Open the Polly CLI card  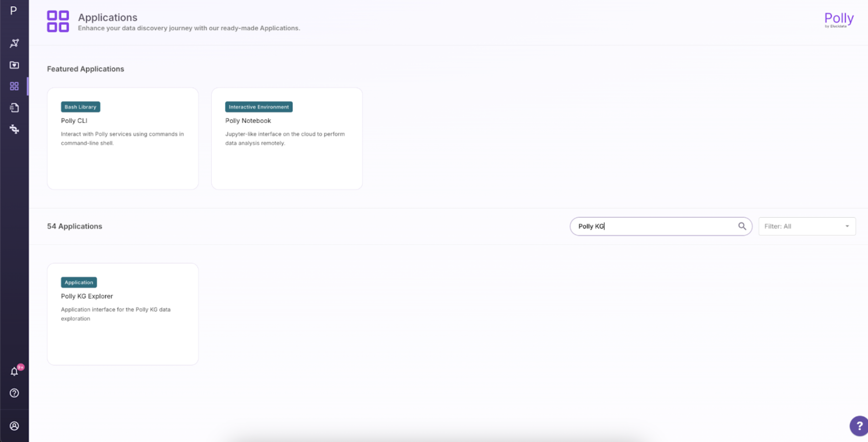pyautogui.click(x=123, y=138)
